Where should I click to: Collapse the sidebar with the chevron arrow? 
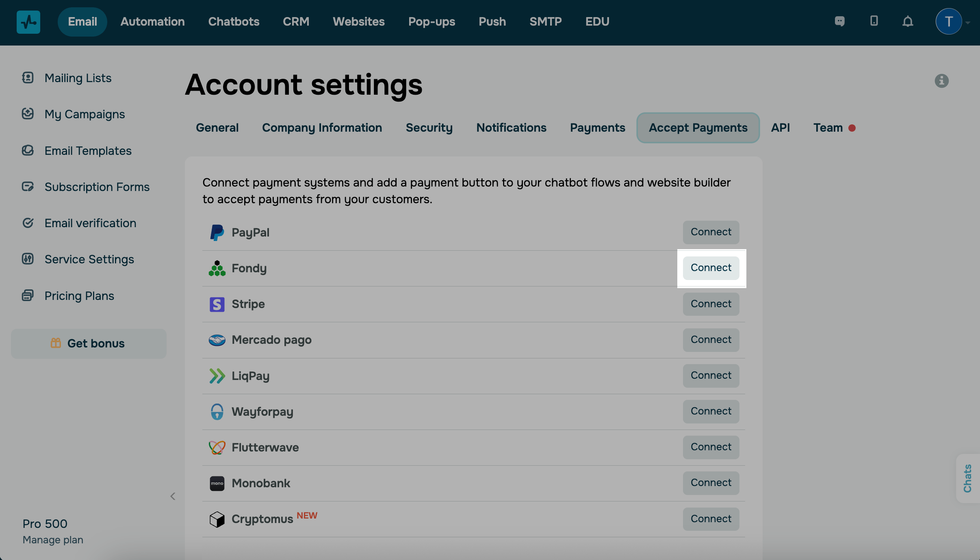tap(173, 496)
